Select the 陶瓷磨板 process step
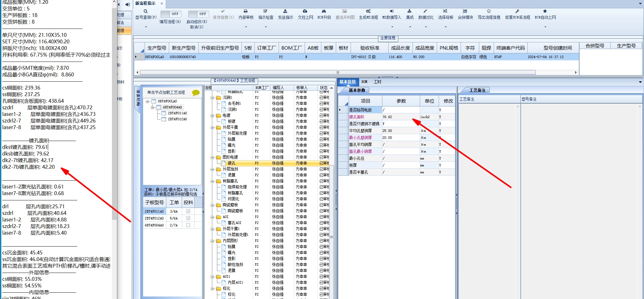Screen dimensions: 644x299 coord(235,211)
